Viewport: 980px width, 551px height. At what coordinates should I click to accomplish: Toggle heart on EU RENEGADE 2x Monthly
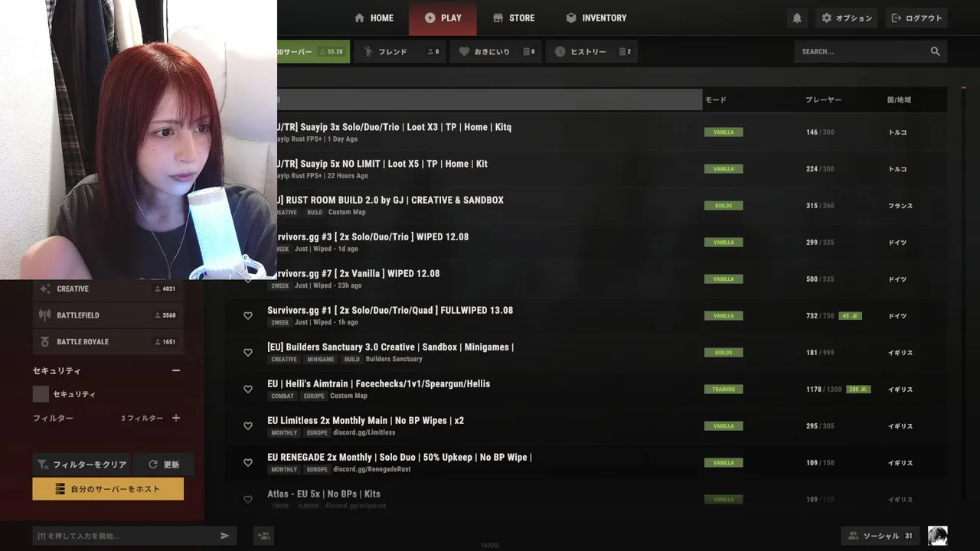(248, 462)
